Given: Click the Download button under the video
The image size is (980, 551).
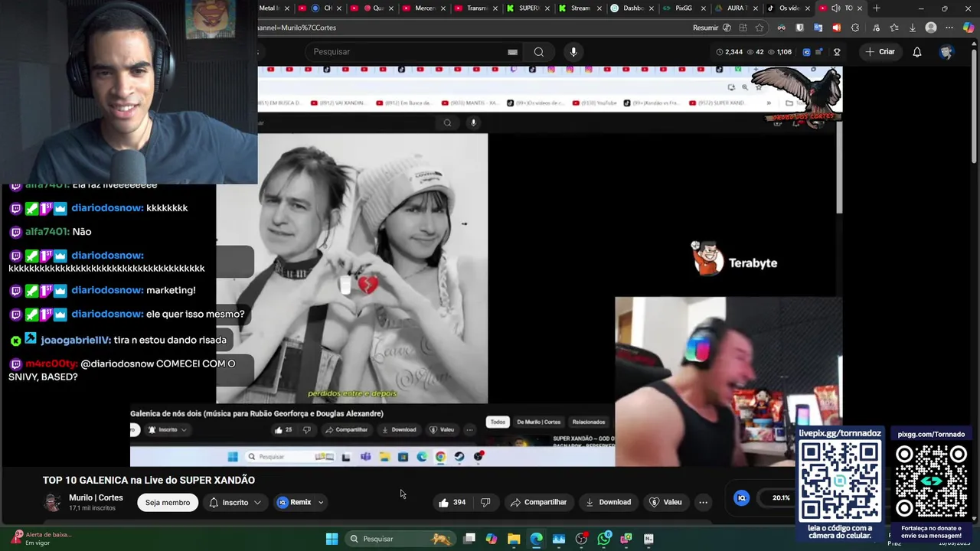Looking at the screenshot, I should [x=608, y=503].
